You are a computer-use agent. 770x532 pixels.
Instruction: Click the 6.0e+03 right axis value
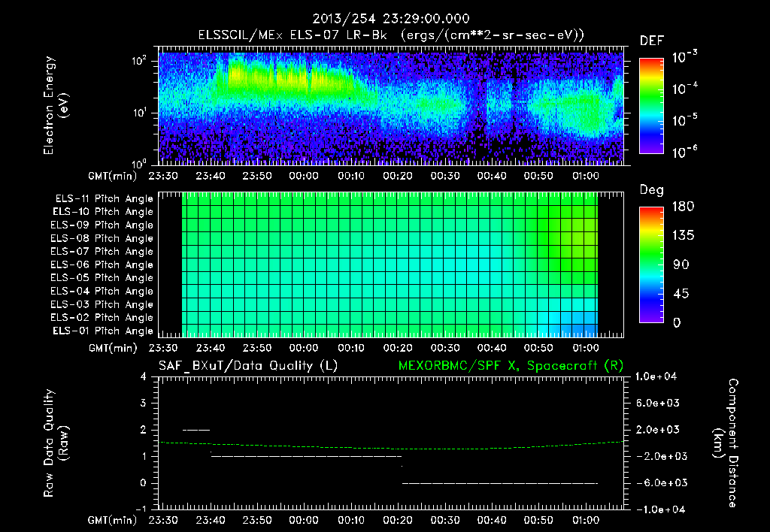[x=658, y=403]
